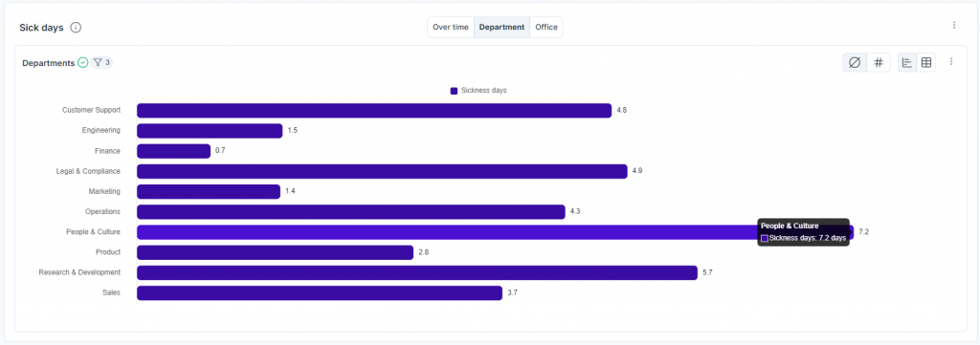Image resolution: width=980 pixels, height=345 pixels.
Task: Open the Departments chart three-dot menu
Action: [951, 62]
